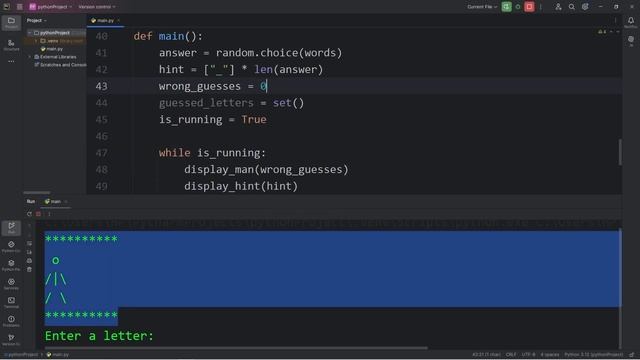The width and height of the screenshot is (640, 360).
Task: Click the caret position status entry
Action: [486, 354]
